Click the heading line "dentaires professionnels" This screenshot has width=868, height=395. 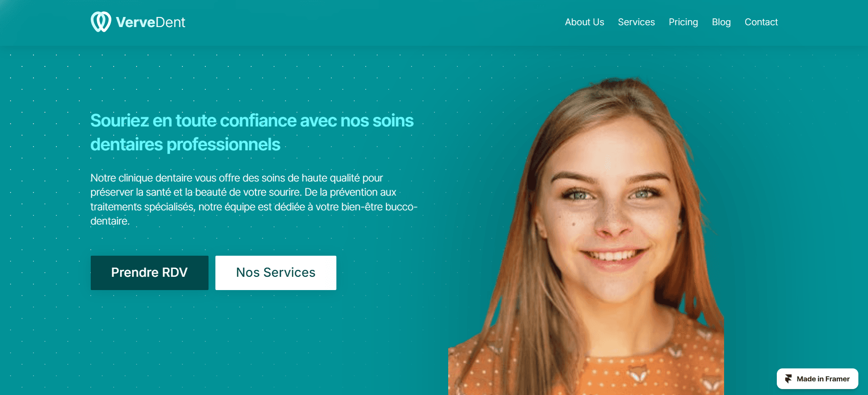coord(185,144)
